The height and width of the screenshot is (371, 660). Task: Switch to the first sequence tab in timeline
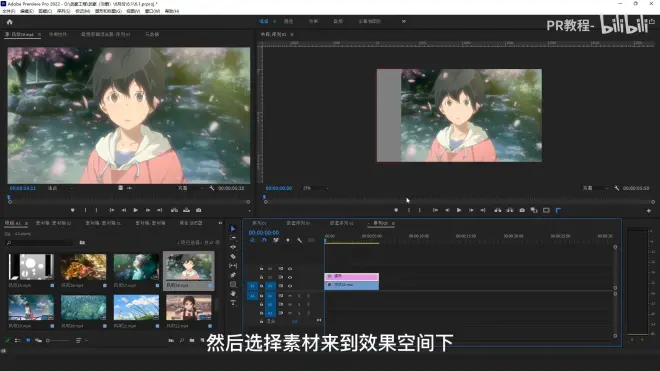pos(259,223)
